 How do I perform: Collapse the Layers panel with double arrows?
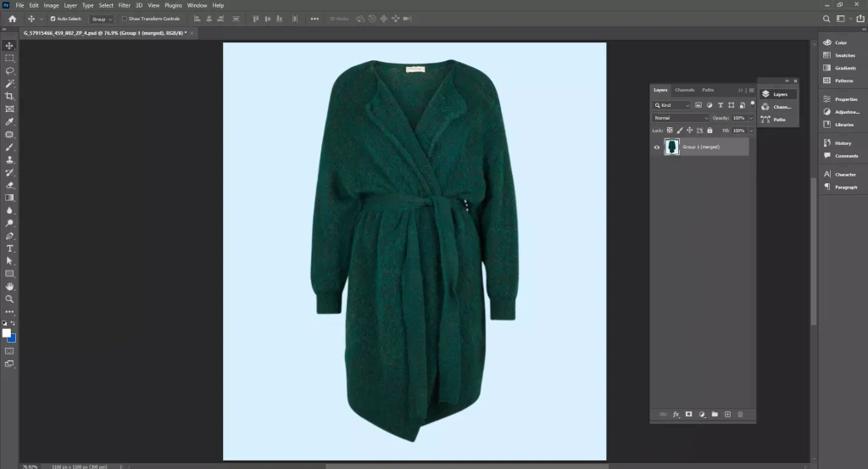click(x=741, y=90)
